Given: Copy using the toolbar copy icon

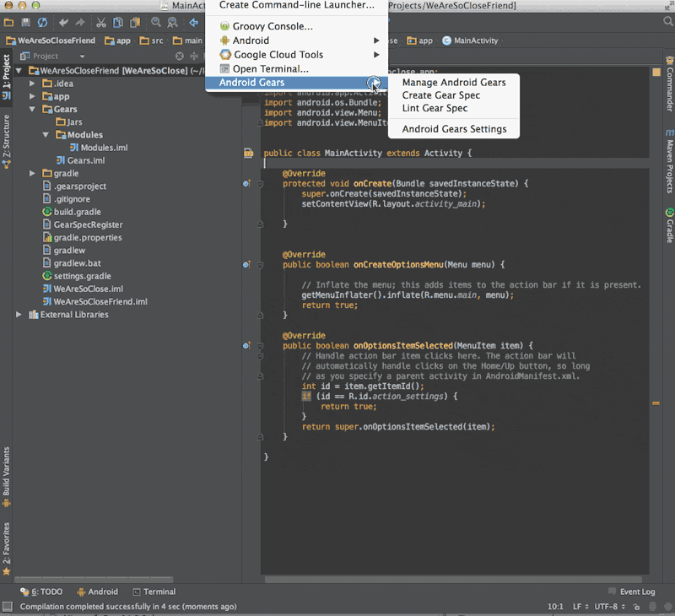Looking at the screenshot, I should (x=118, y=23).
